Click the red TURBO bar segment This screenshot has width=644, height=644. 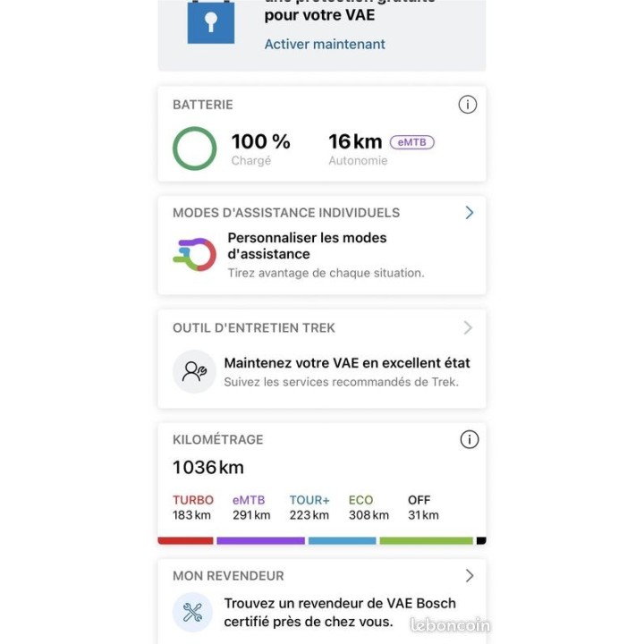186,540
